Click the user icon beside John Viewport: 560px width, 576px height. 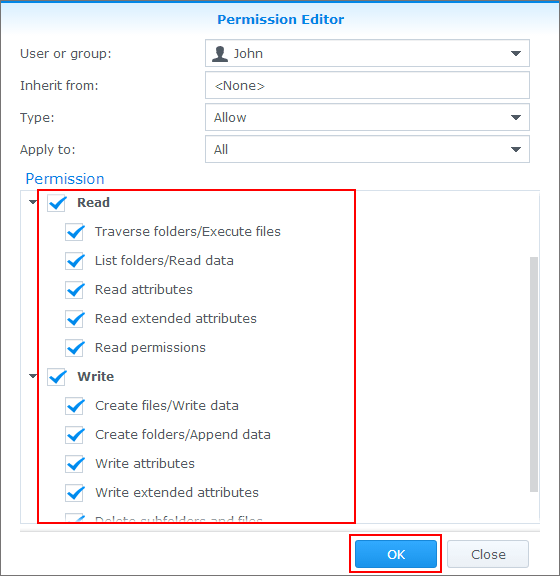point(220,54)
